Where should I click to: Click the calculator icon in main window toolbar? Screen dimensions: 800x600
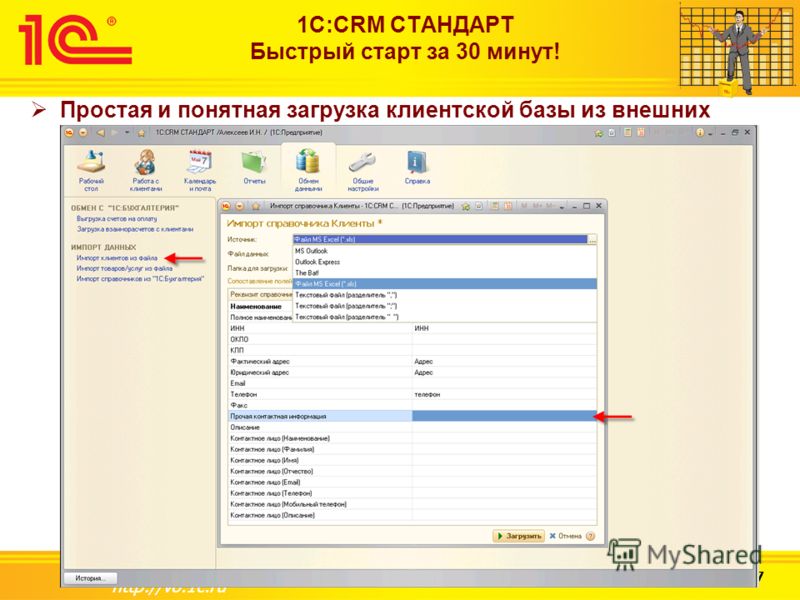(627, 133)
